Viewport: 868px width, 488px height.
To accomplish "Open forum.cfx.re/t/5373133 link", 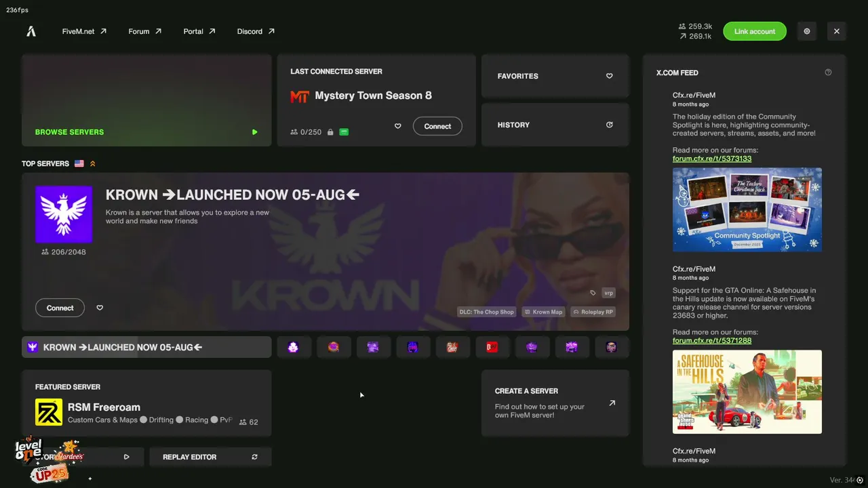I will [x=712, y=159].
